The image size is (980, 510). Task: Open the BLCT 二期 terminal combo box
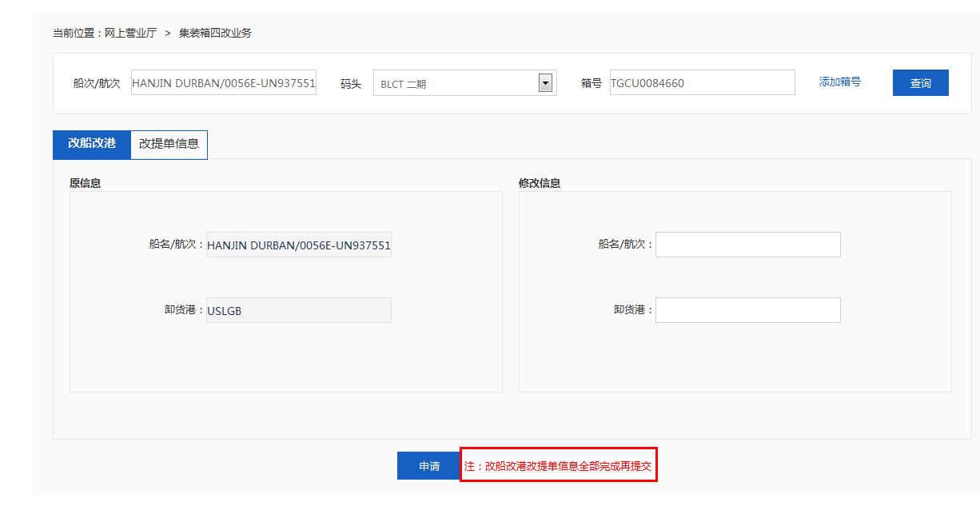pyautogui.click(x=456, y=83)
